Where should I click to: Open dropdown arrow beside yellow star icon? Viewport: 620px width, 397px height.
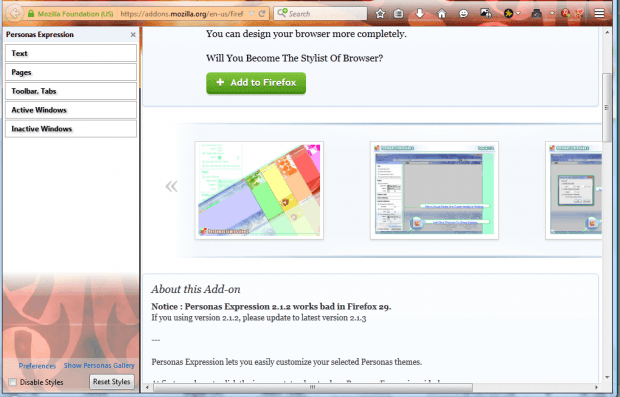pyautogui.click(x=518, y=14)
